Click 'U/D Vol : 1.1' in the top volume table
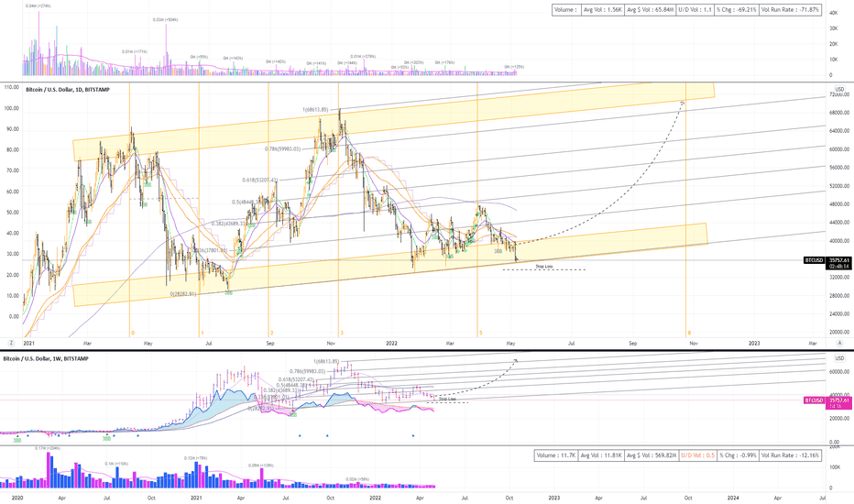The width and height of the screenshot is (854, 504). pyautogui.click(x=695, y=10)
